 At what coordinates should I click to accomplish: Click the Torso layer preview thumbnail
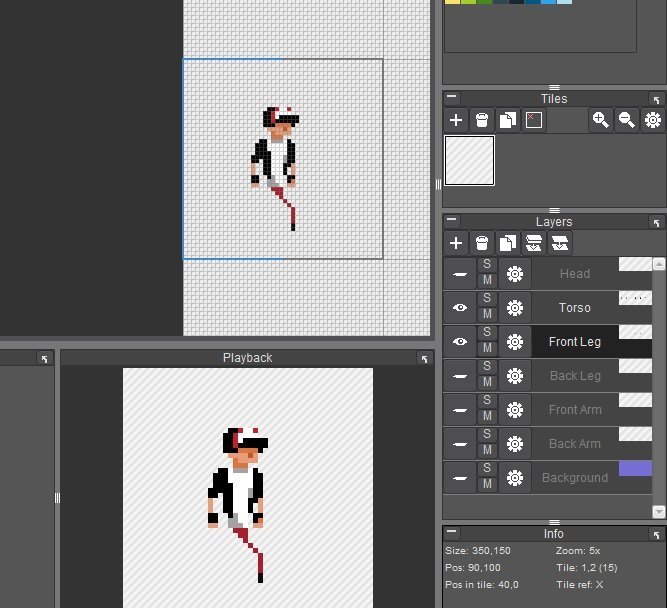[635, 298]
